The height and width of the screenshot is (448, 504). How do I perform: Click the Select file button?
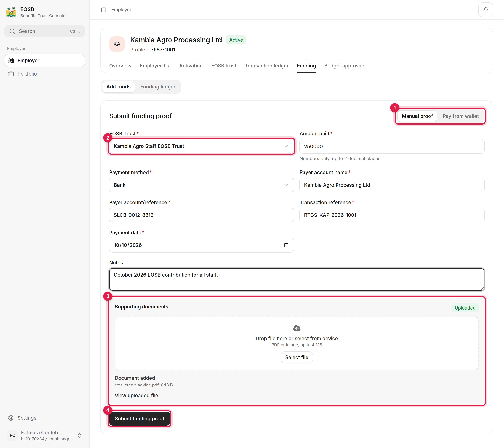coord(297,357)
